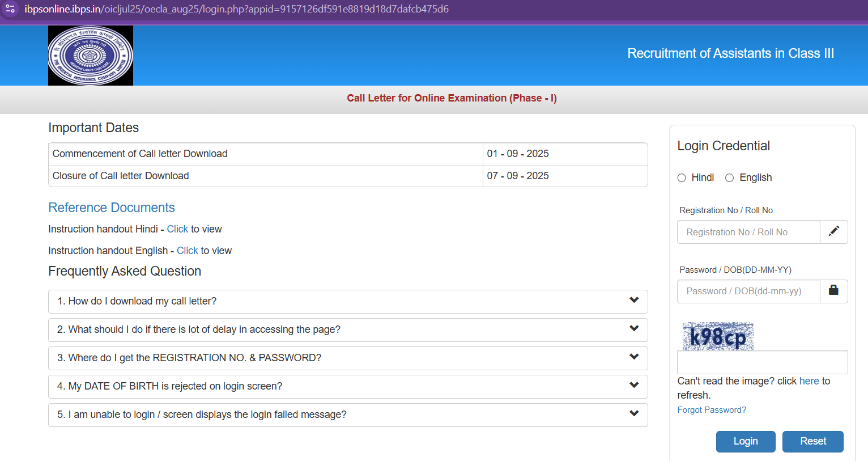Click the pencil icon beside Registration field
Screen dimensions: 868x461
tap(833, 231)
